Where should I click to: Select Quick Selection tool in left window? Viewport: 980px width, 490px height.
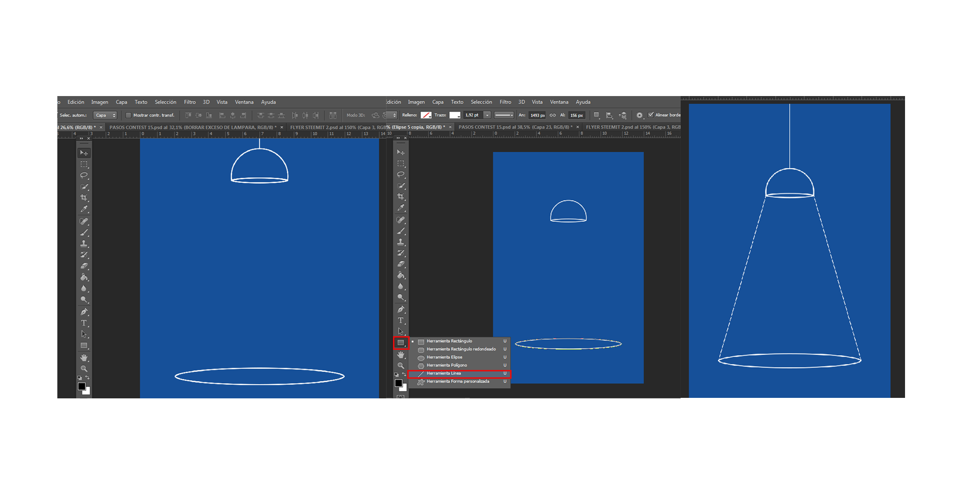[84, 187]
